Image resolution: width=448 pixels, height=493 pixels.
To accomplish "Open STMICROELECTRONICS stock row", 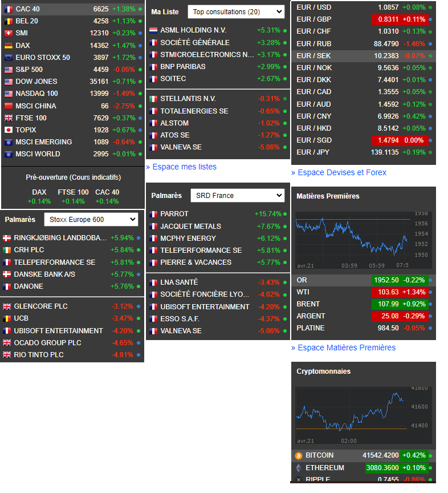I will 218,55.
